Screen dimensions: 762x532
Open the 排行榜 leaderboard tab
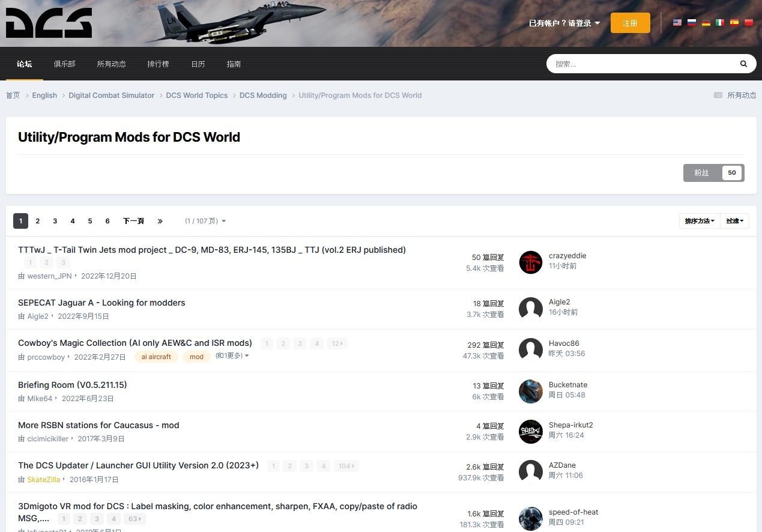(x=158, y=64)
